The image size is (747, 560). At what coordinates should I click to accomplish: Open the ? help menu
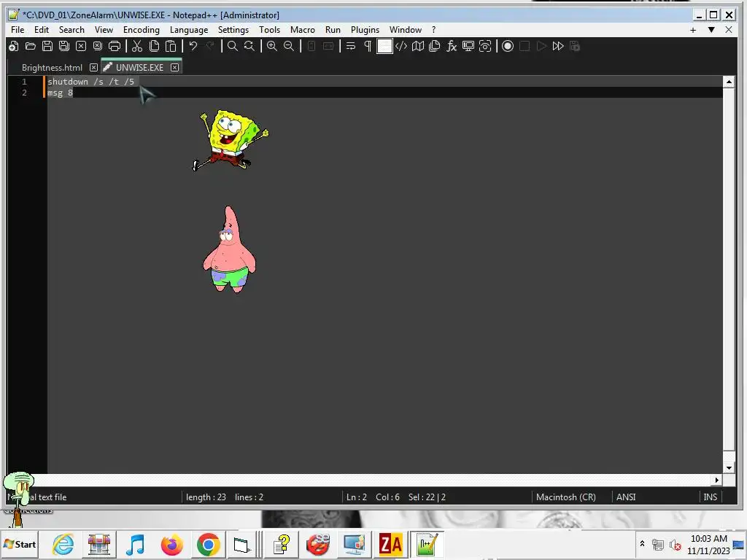pyautogui.click(x=433, y=29)
